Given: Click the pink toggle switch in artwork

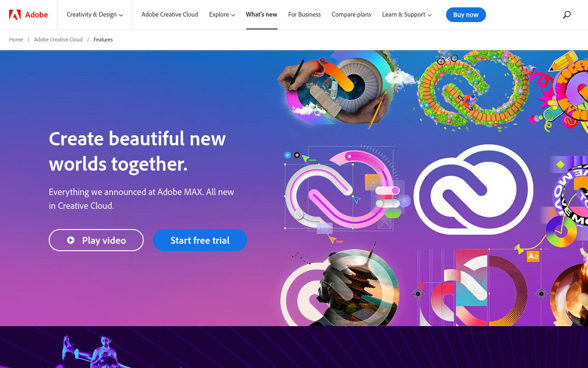Looking at the screenshot, I should [x=388, y=190].
